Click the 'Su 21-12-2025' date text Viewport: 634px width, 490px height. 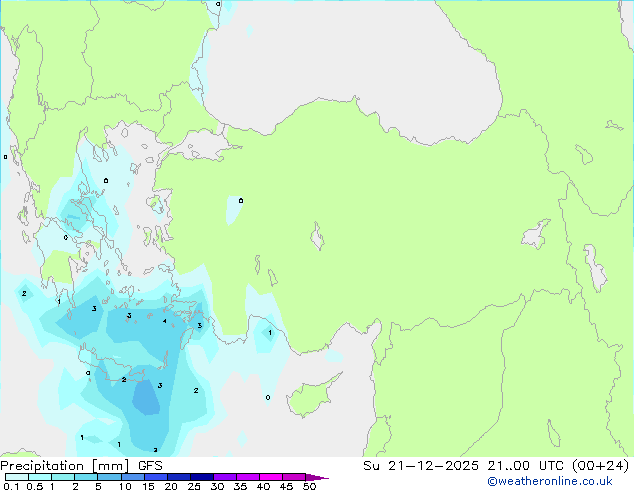[x=421, y=466]
